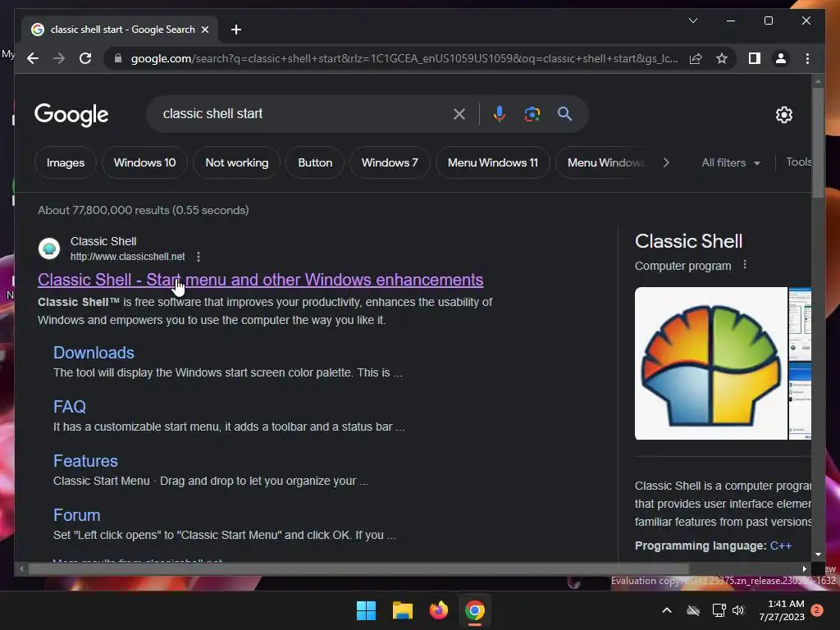This screenshot has height=630, width=840.
Task: Launch Firefox from the taskbar
Action: (439, 610)
